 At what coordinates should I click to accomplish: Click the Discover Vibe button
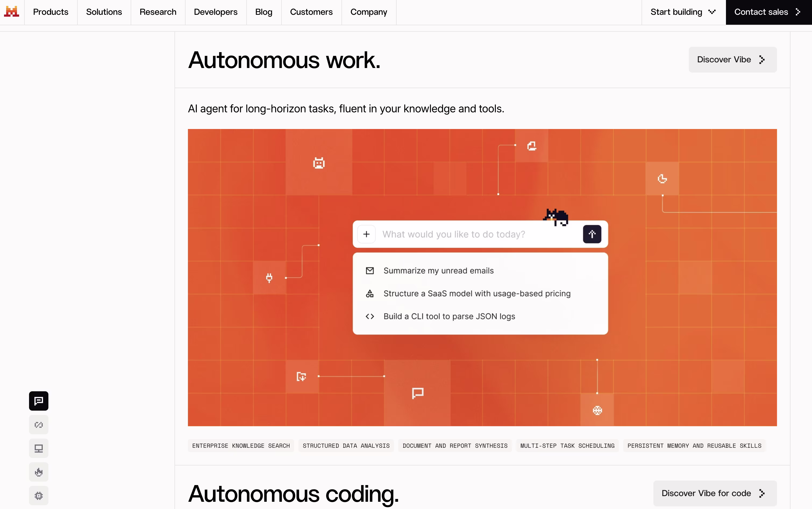tap(732, 60)
